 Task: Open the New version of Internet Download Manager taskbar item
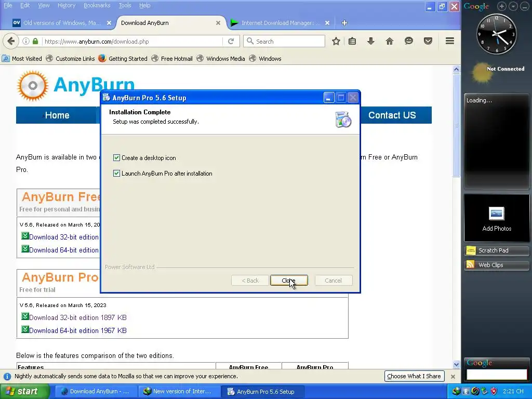click(179, 392)
